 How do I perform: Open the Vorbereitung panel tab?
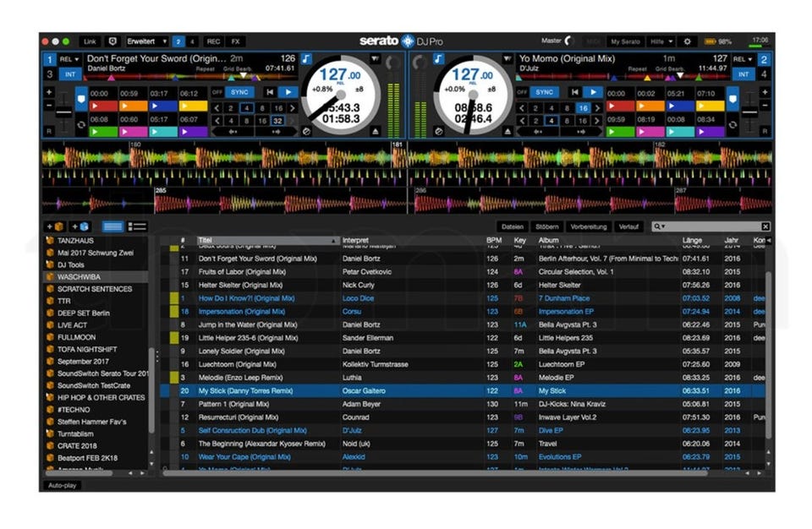589,226
